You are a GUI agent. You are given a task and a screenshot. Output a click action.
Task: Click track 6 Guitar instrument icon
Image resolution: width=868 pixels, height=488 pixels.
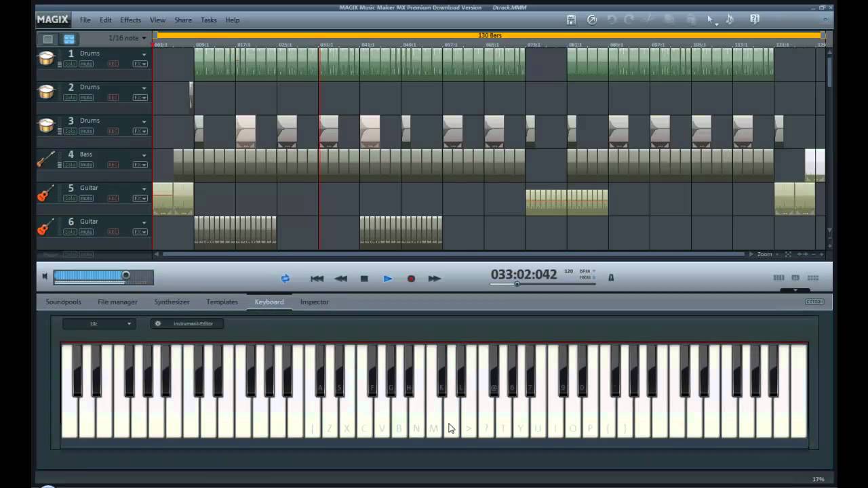[x=45, y=226]
